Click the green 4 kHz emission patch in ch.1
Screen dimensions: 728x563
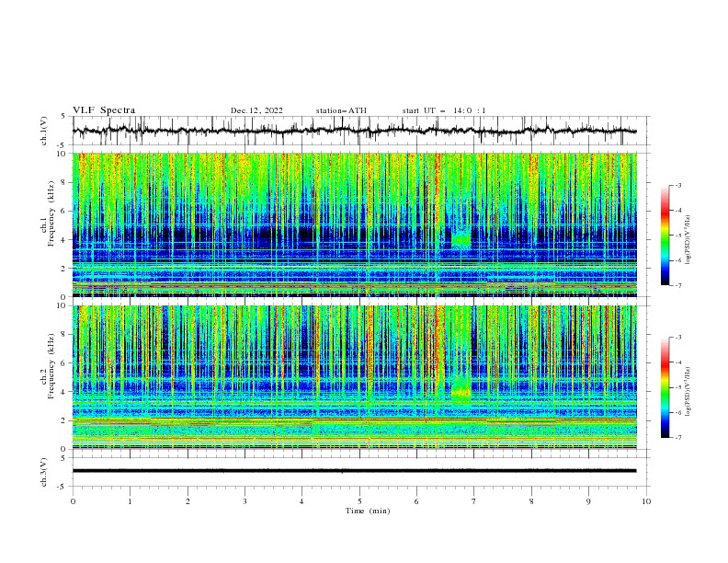click(x=461, y=240)
